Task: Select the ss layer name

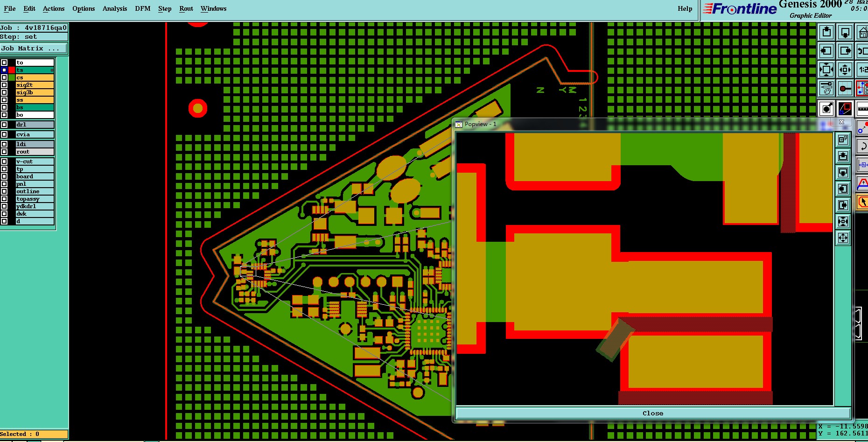Action: [x=35, y=100]
